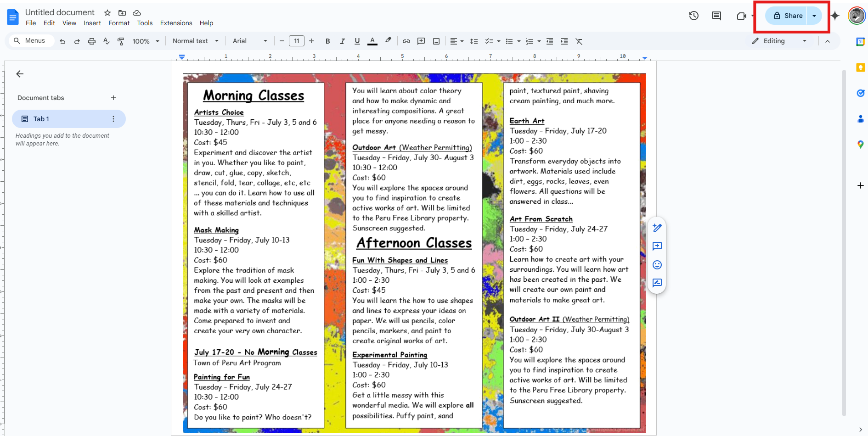The height and width of the screenshot is (436, 868).
Task: Run spelling and grammar check
Action: [x=106, y=41]
